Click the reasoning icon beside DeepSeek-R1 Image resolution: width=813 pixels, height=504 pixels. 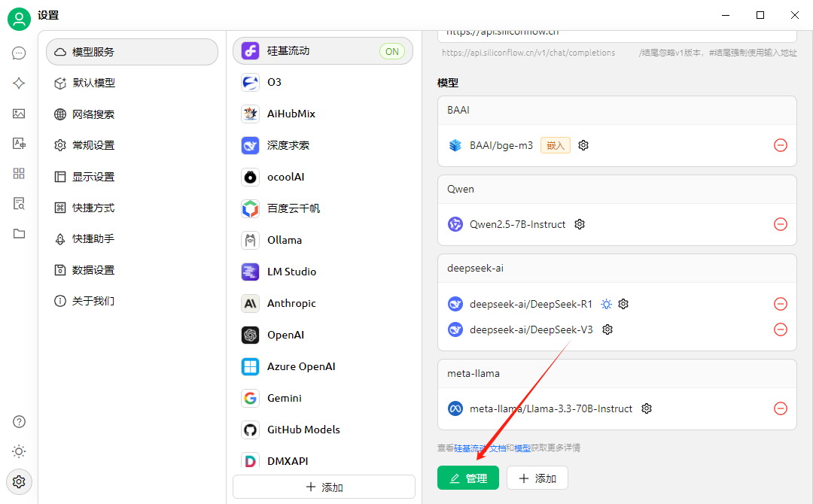[x=606, y=304]
